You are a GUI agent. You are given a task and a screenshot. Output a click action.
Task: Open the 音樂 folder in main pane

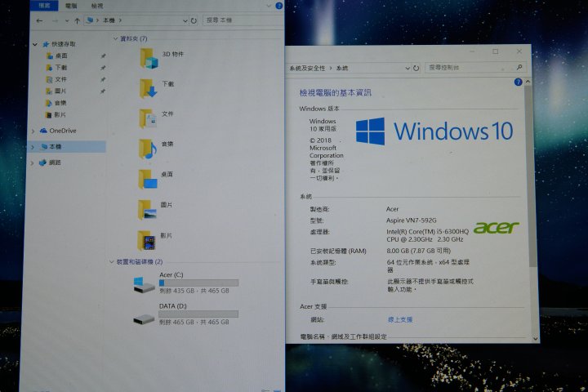pyautogui.click(x=148, y=149)
